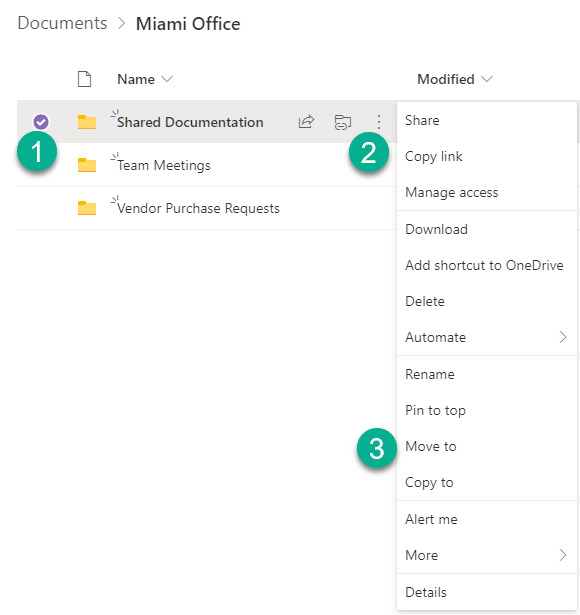Select Copy link in the context menu
Screen dimensions: 580x615
tap(487, 156)
